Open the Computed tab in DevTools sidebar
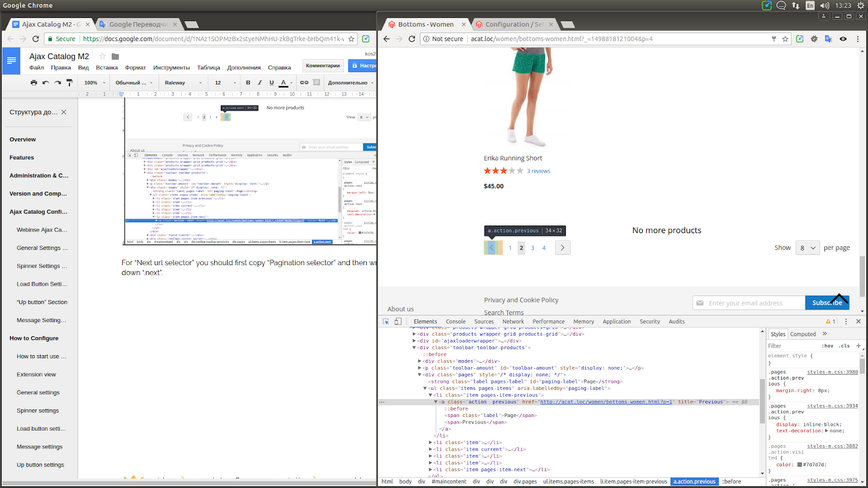Image resolution: width=868 pixels, height=488 pixels. click(x=803, y=334)
